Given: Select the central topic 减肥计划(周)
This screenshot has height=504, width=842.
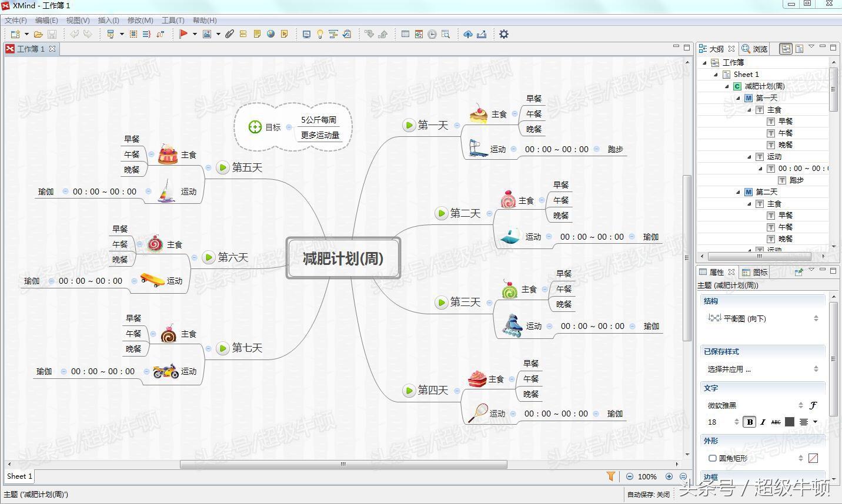Looking at the screenshot, I should coord(343,258).
